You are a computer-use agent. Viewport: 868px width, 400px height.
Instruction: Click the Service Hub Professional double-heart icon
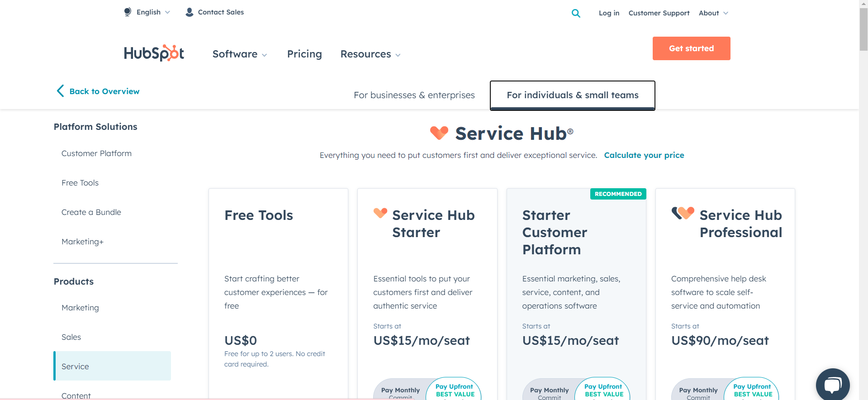(x=683, y=213)
